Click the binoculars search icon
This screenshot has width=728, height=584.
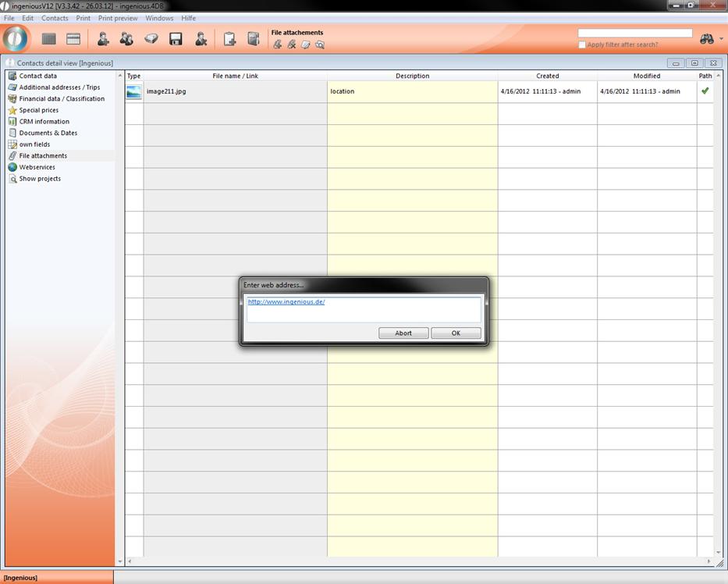coord(707,39)
